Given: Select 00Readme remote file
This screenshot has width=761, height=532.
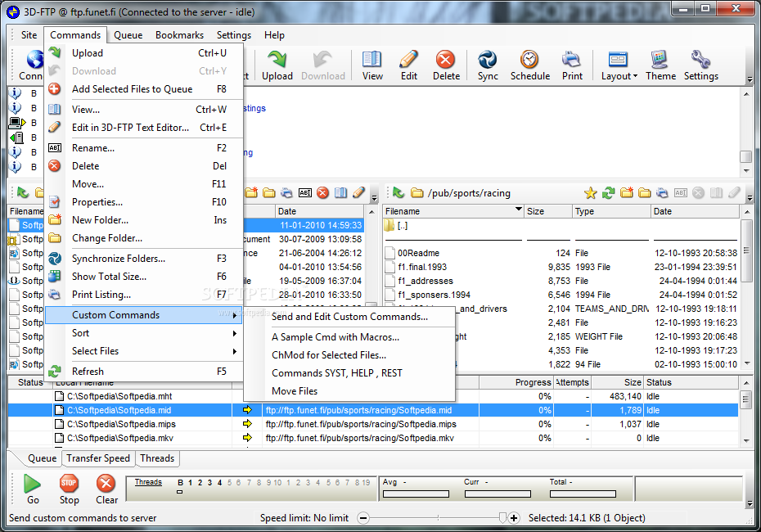Looking at the screenshot, I should [418, 253].
